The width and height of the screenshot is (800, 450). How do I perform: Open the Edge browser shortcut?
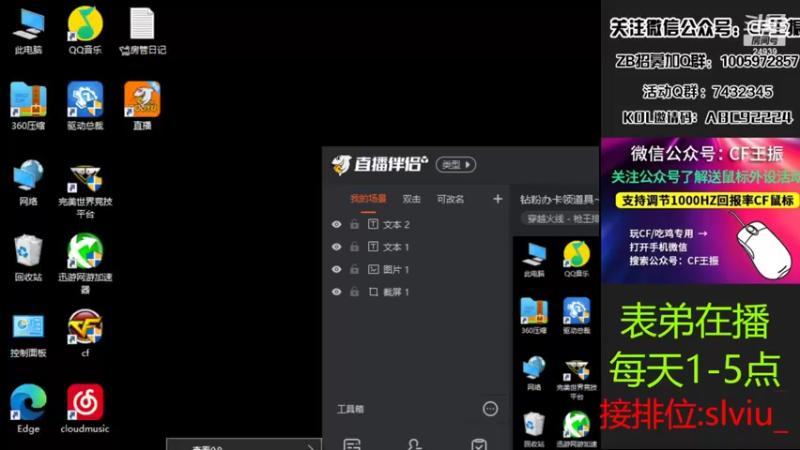[x=28, y=409]
